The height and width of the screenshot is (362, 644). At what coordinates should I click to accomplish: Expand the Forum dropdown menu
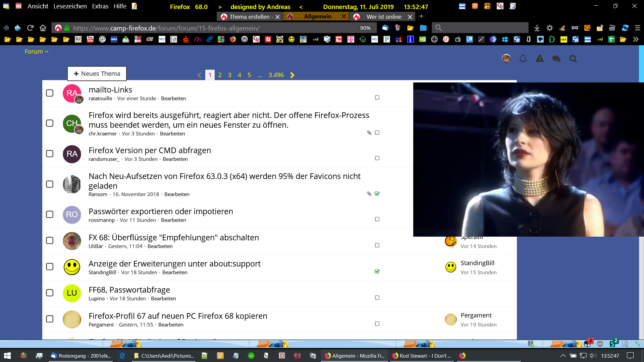pyautogui.click(x=37, y=51)
